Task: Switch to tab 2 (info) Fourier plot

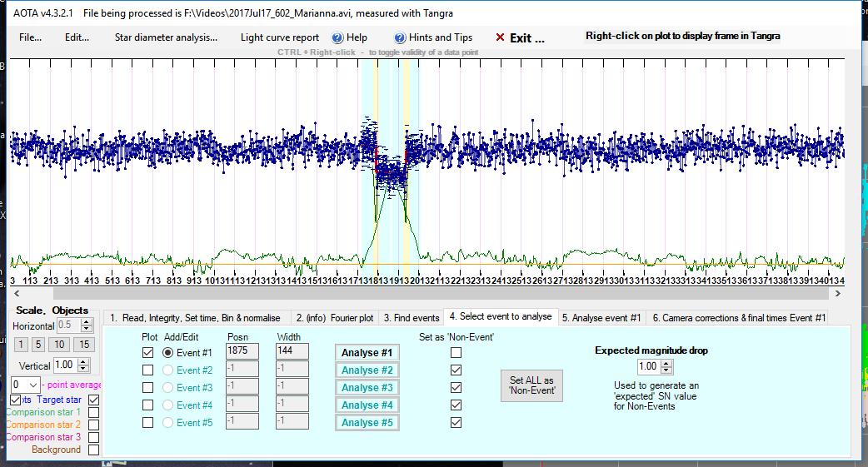Action: click(334, 318)
